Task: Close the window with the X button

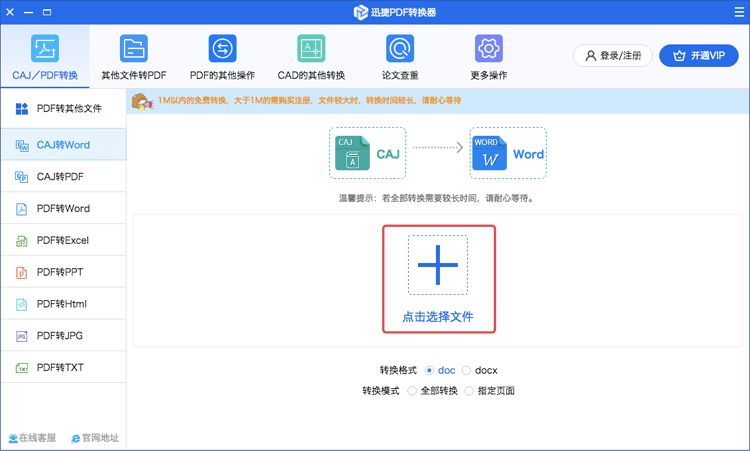Action: (10, 12)
